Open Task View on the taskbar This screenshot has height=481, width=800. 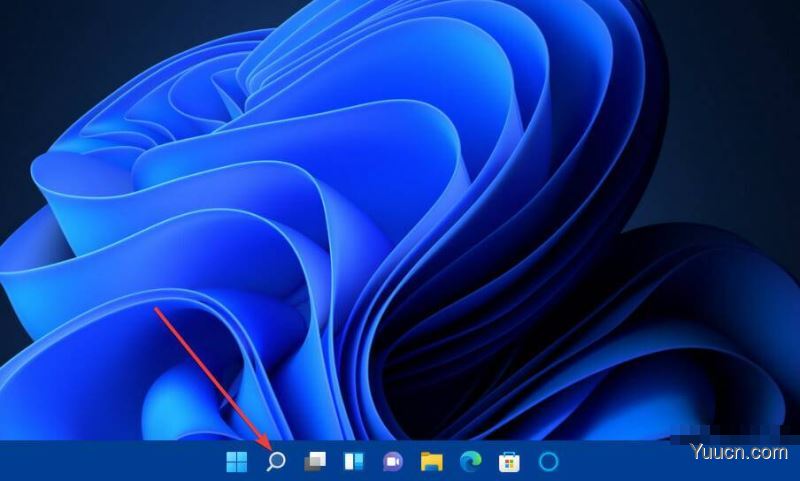coord(315,462)
